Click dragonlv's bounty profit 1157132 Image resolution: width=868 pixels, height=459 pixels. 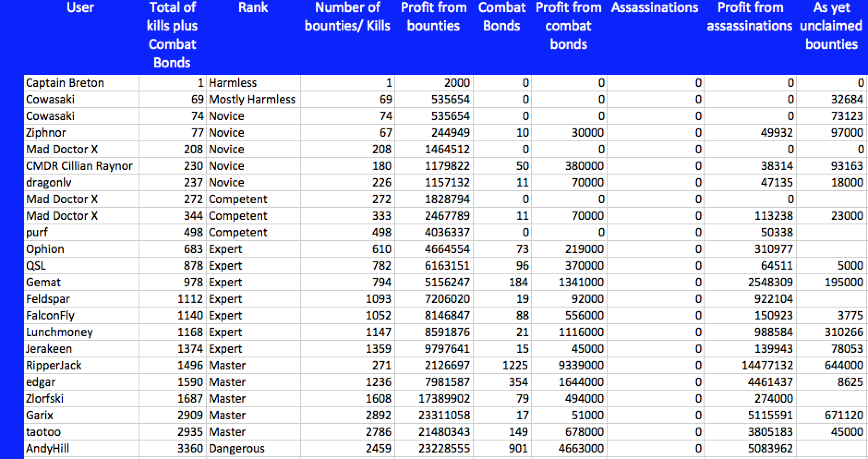[434, 182]
